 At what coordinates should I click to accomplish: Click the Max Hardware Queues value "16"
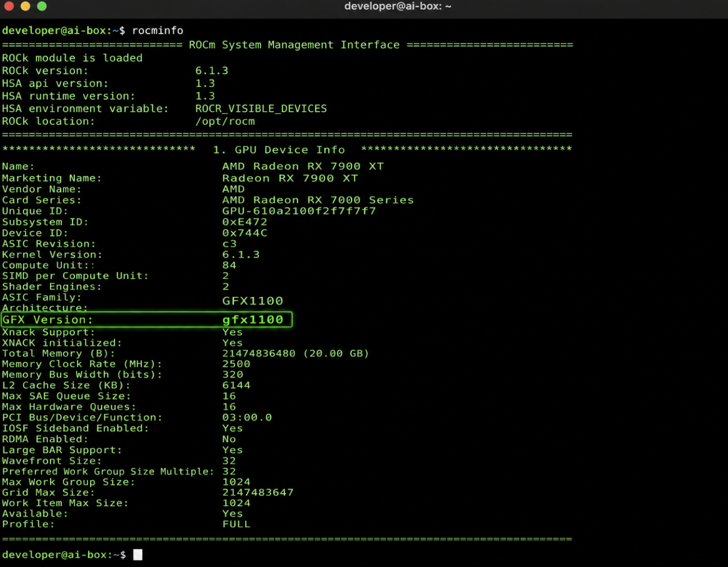(229, 407)
